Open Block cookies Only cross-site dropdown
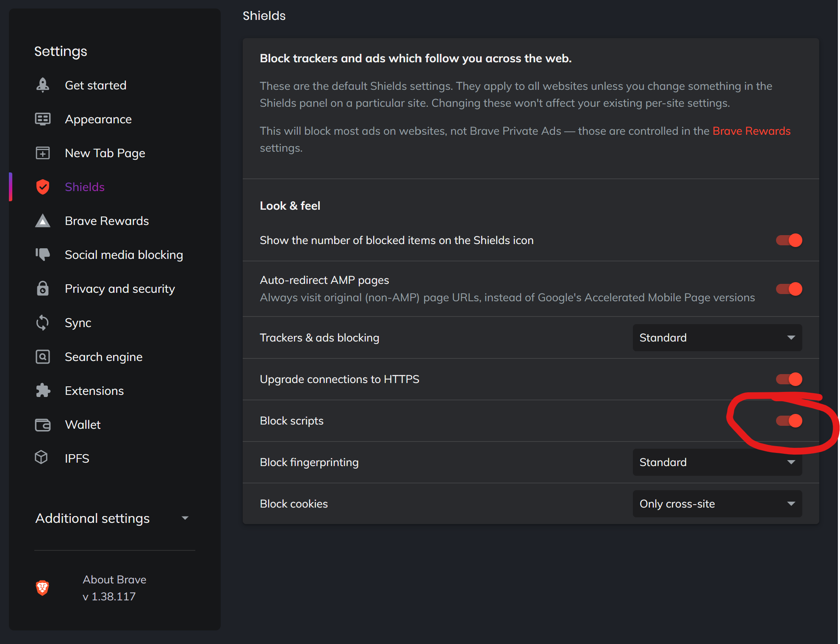The image size is (840, 644). click(x=717, y=504)
